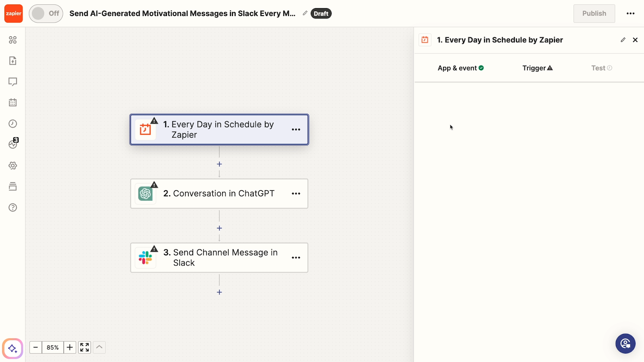Open step 1 three-dot options menu
This screenshot has height=362, width=644.
(x=296, y=130)
